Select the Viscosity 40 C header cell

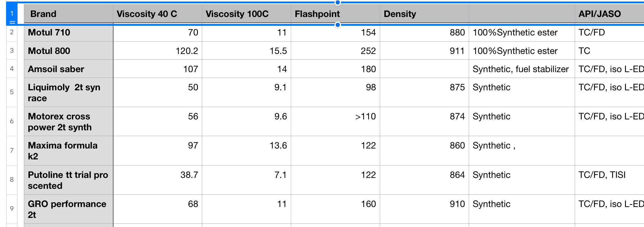pos(157,14)
